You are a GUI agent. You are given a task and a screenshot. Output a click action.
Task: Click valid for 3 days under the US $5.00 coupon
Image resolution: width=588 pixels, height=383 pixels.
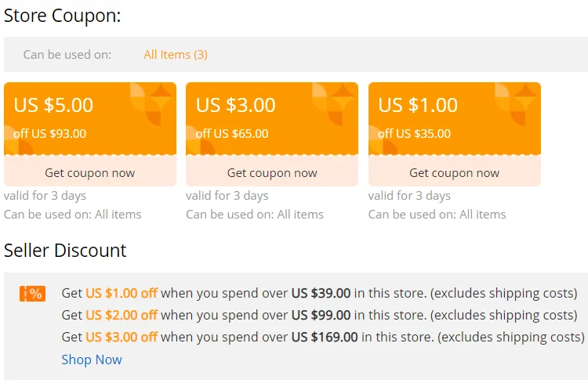click(45, 195)
